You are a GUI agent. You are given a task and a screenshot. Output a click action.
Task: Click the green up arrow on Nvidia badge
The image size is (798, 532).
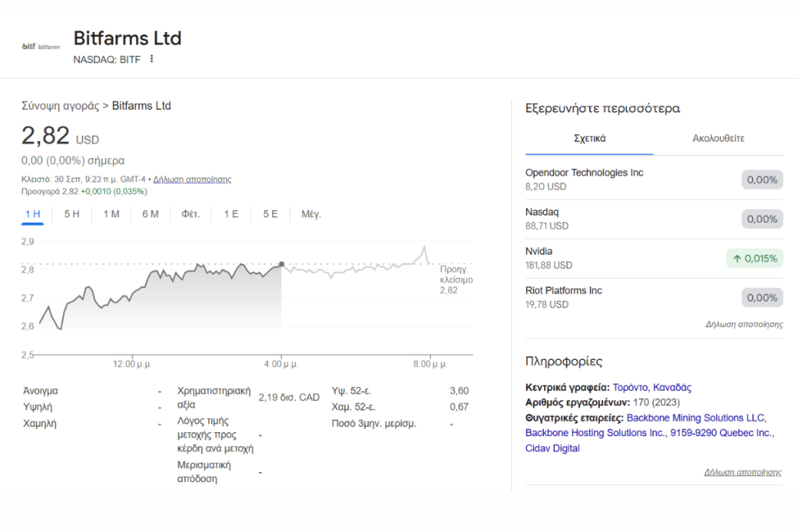pos(736,259)
